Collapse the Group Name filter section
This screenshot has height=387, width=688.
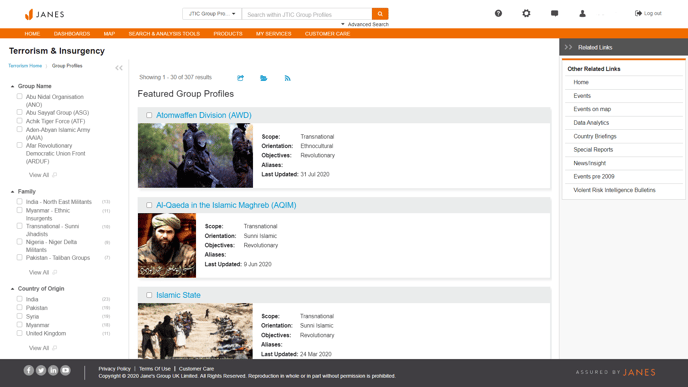pos(12,86)
